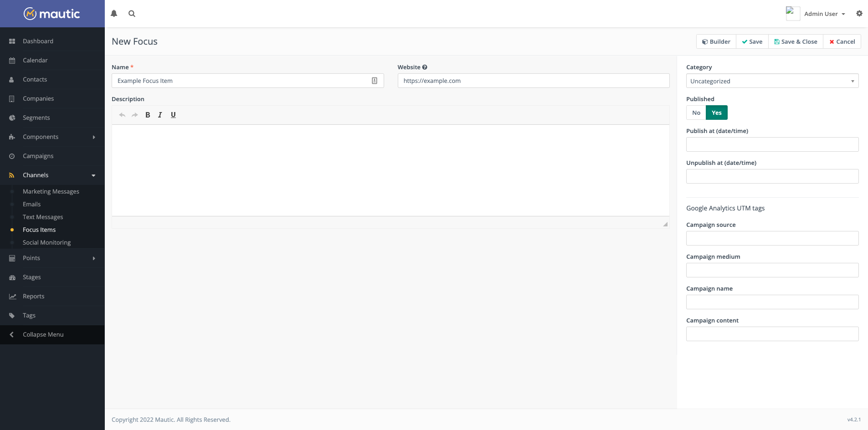Open the Category dropdown
Screen dimensions: 868x430
(x=772, y=81)
